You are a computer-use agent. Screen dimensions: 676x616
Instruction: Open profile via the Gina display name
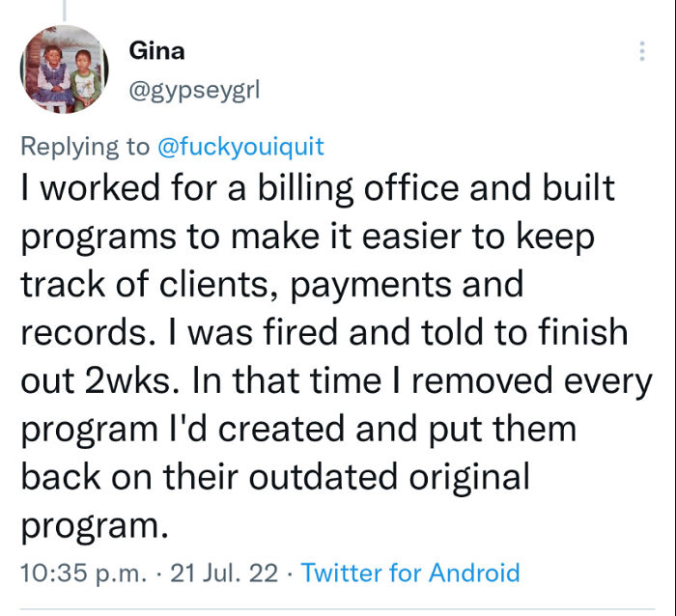point(156,51)
